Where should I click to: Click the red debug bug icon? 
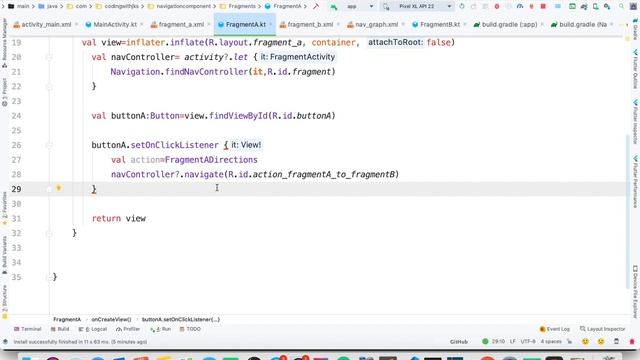[497, 7]
